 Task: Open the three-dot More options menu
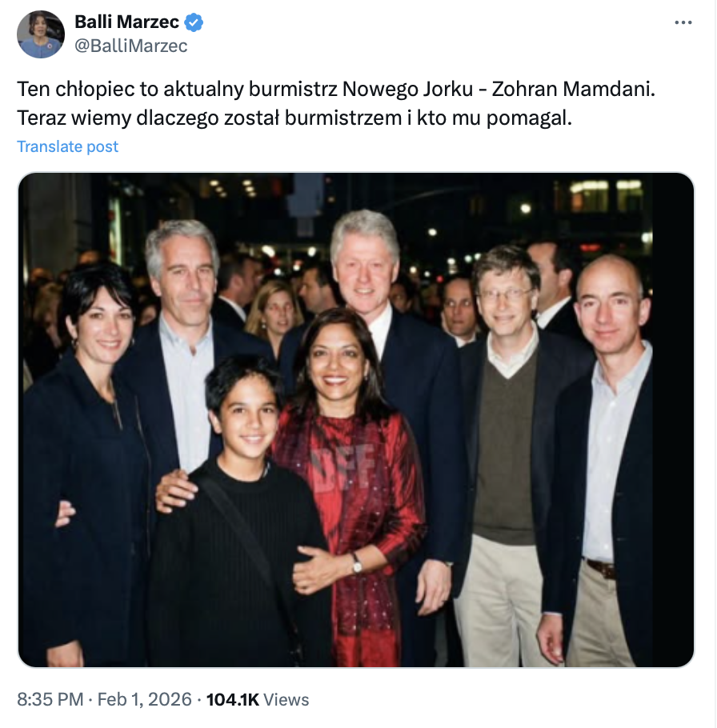683,23
